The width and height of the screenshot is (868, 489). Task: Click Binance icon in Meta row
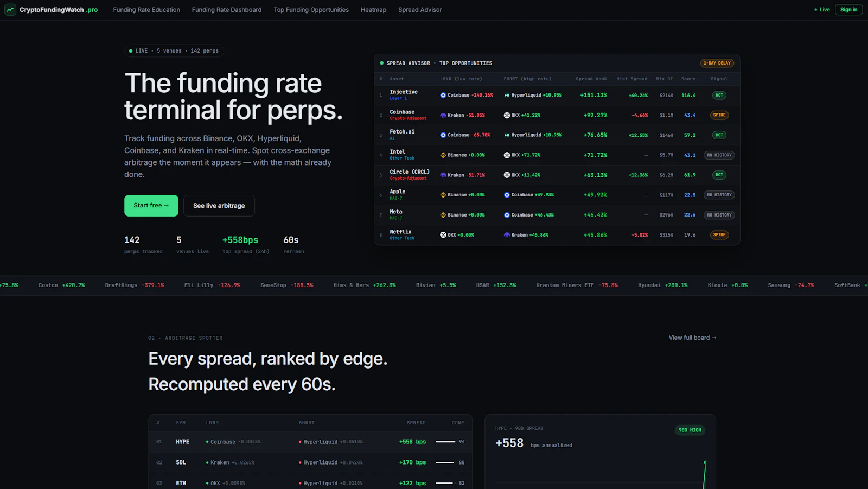443,215
